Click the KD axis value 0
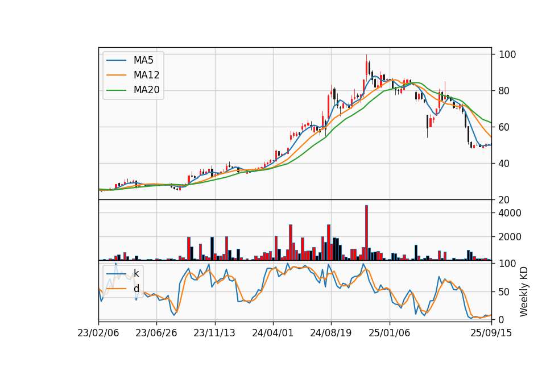 pos(502,320)
